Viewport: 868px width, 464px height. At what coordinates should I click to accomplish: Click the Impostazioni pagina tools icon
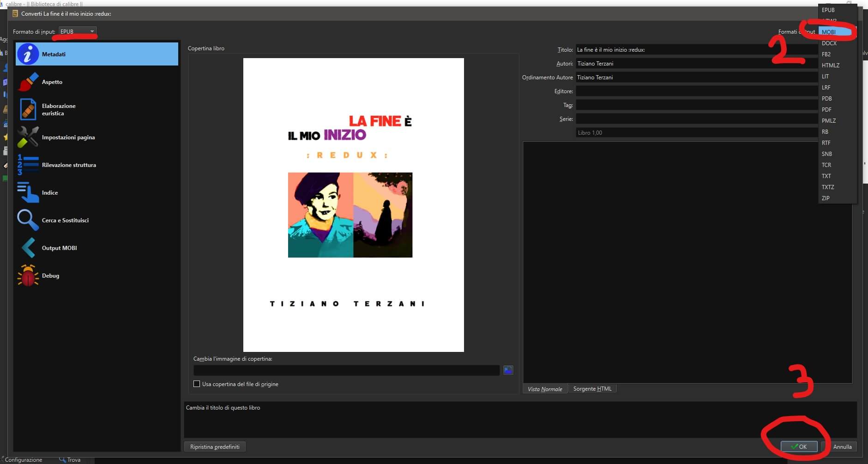coord(28,137)
